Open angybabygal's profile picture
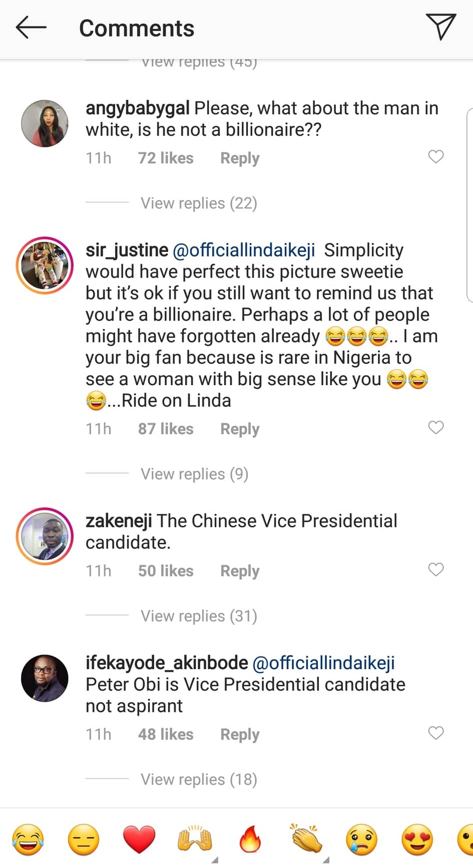This screenshot has height=868, width=473. pyautogui.click(x=45, y=123)
